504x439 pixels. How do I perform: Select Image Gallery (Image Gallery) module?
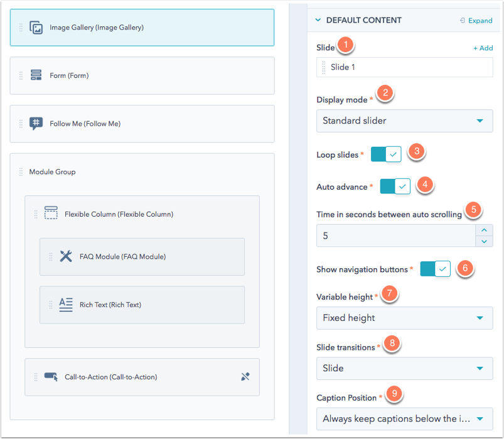pos(142,28)
